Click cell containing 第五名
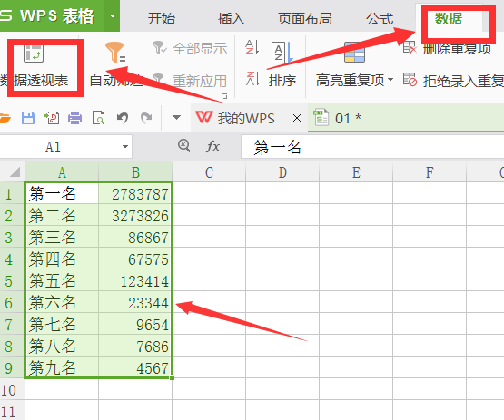The width and height of the screenshot is (504, 420). (62, 280)
